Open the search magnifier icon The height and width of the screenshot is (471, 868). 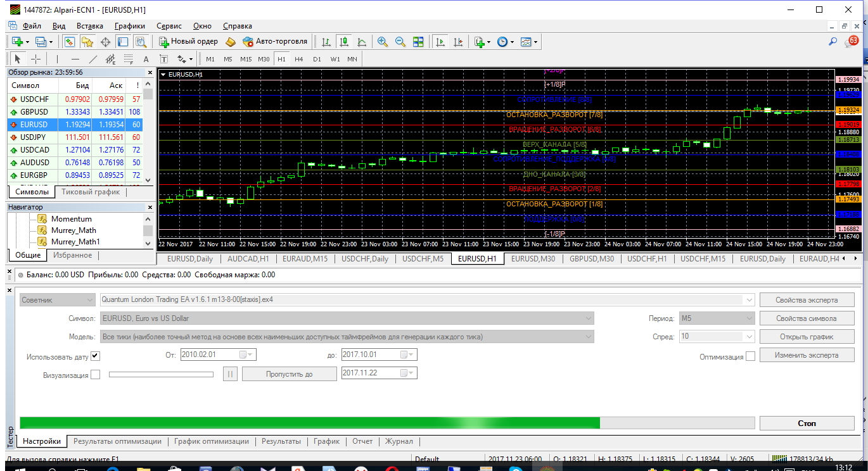(833, 41)
